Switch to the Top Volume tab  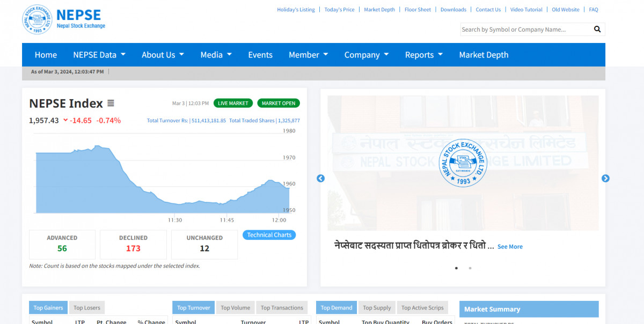coord(236,307)
